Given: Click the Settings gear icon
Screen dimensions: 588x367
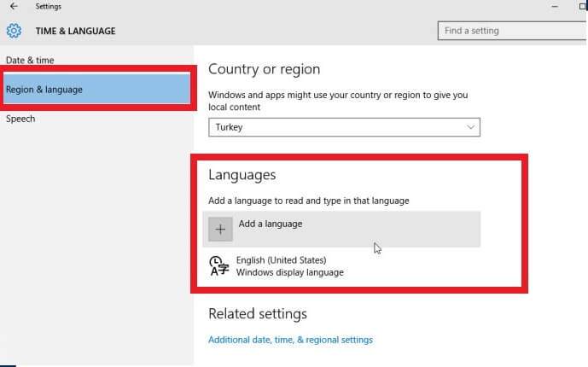Looking at the screenshot, I should pyautogui.click(x=14, y=31).
